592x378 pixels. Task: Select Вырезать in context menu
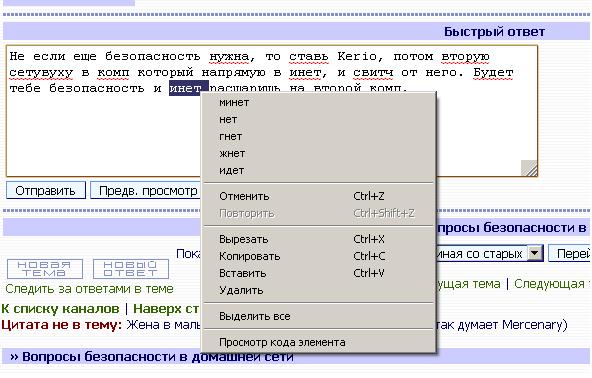click(x=319, y=239)
